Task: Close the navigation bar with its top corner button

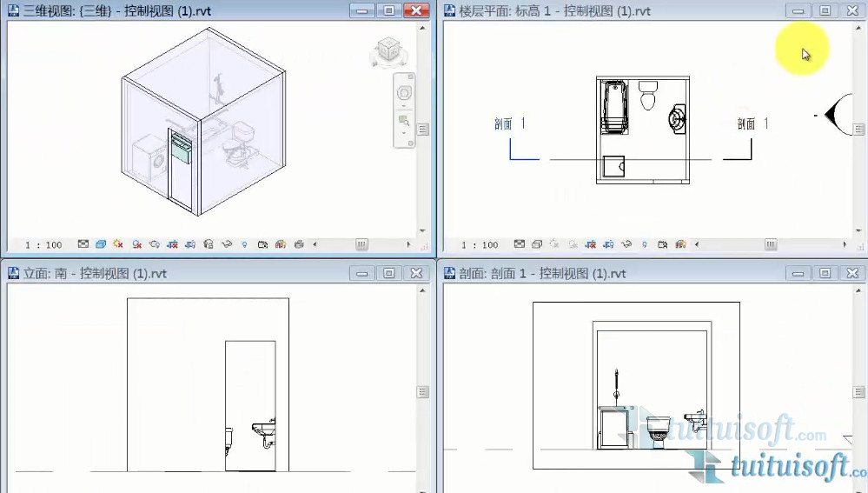Action: pos(411,77)
